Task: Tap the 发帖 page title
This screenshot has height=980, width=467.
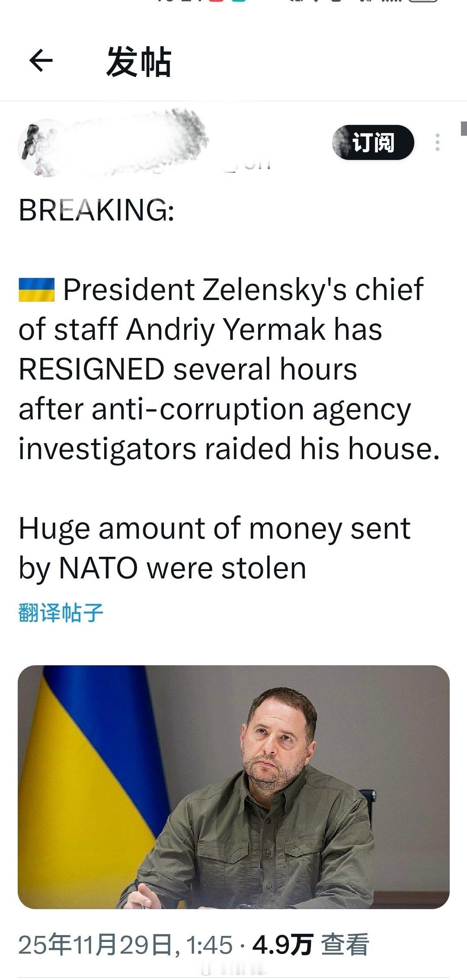Action: pos(139,62)
